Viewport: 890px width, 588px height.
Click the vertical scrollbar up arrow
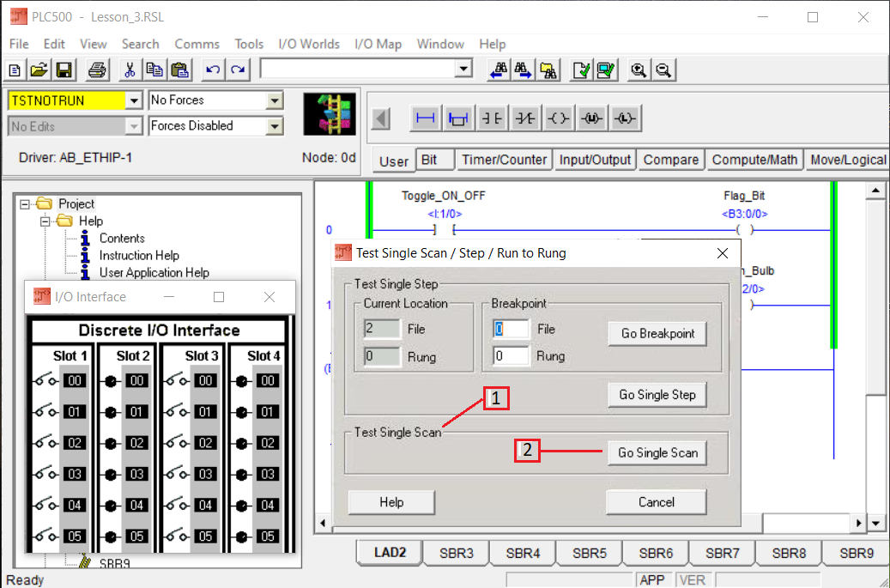(x=875, y=191)
